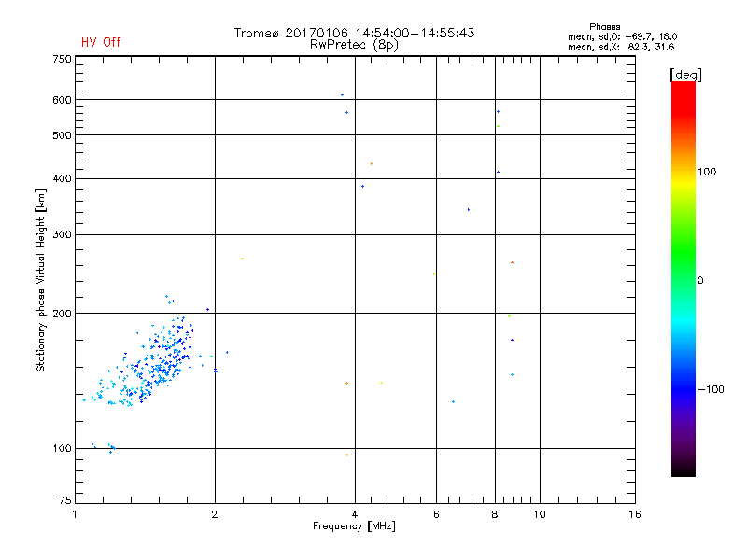Viewport: 747px width, 560px height.
Task: Click the colorbar tick label '-100'
Action: 711,389
